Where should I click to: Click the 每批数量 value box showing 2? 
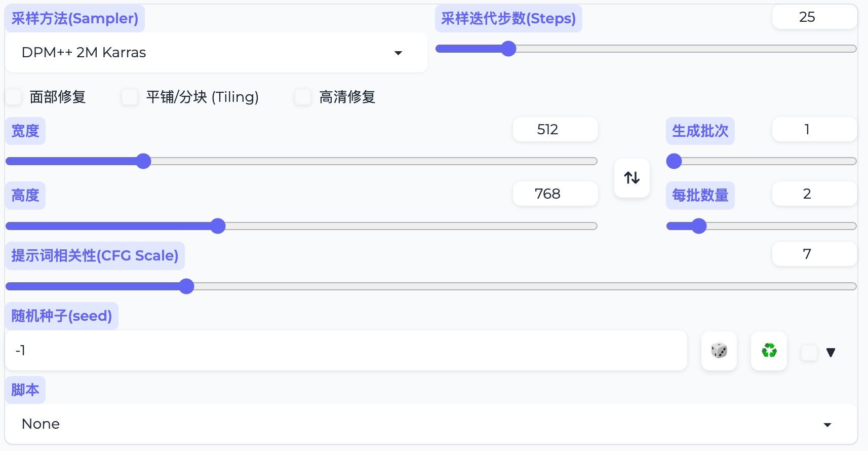tap(814, 194)
